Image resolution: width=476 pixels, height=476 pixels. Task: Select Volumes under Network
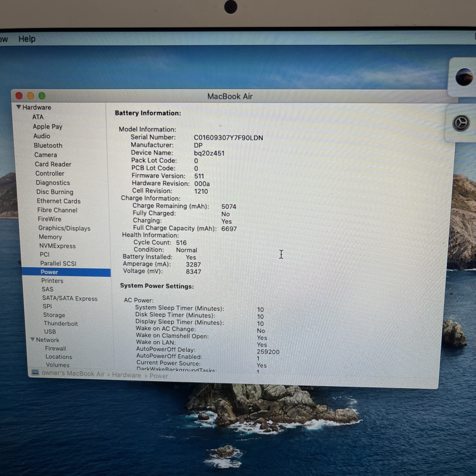58,365
